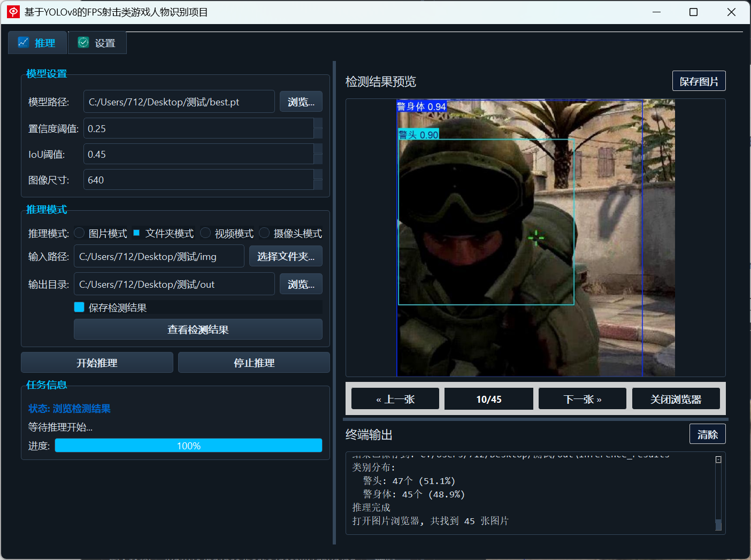751x560 pixels.
Task: Click the status text 状态: 浏览检测结果
Action: 70,409
